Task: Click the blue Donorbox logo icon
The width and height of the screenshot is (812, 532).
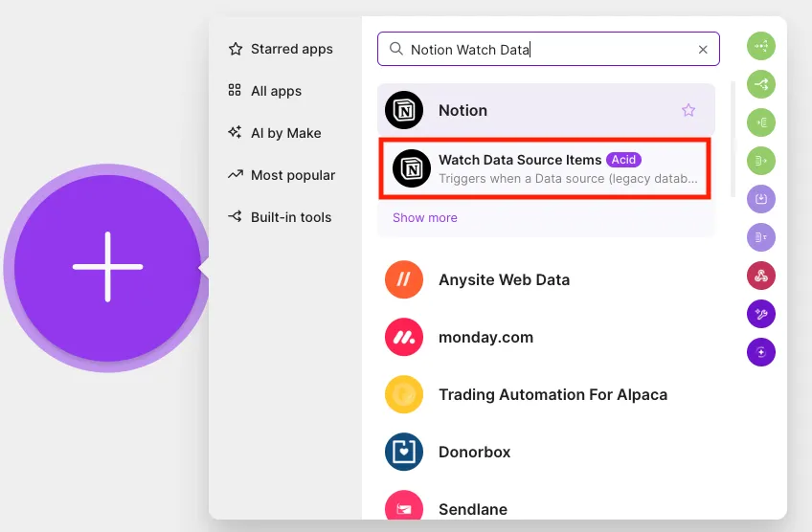Action: point(404,453)
